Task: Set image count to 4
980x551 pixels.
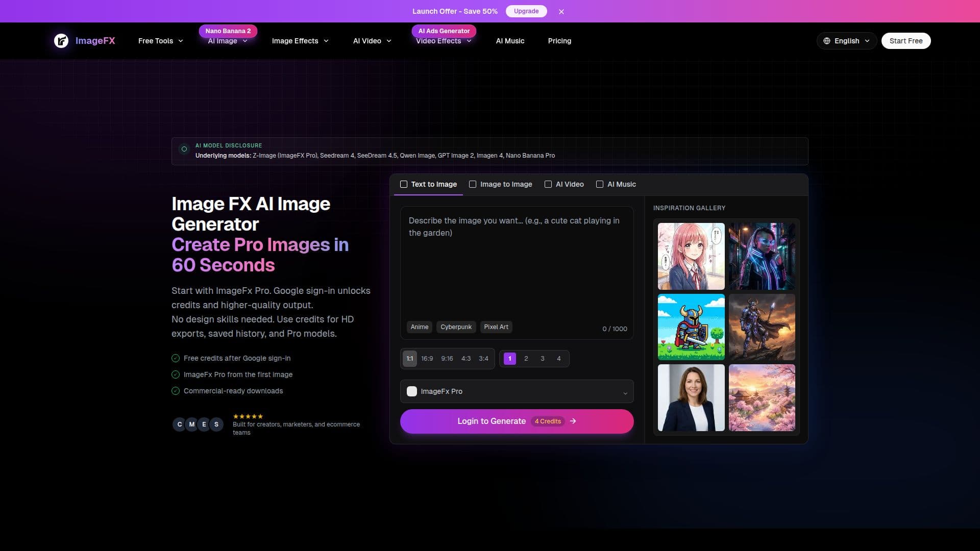Action: pyautogui.click(x=559, y=359)
